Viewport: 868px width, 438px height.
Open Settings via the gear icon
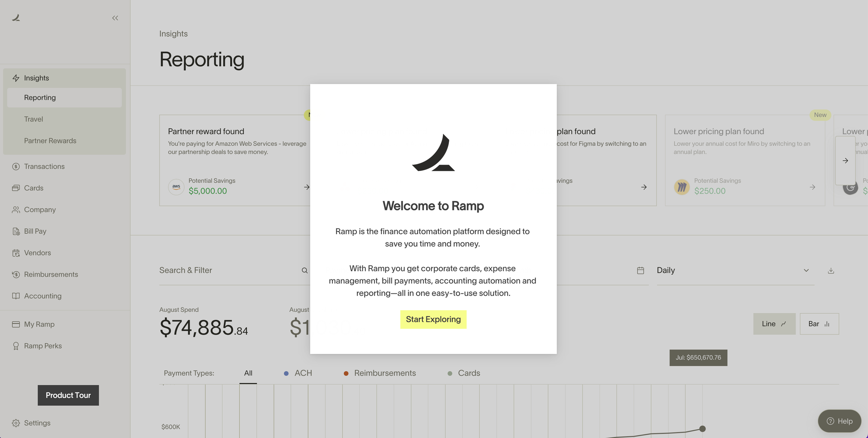[x=16, y=423]
